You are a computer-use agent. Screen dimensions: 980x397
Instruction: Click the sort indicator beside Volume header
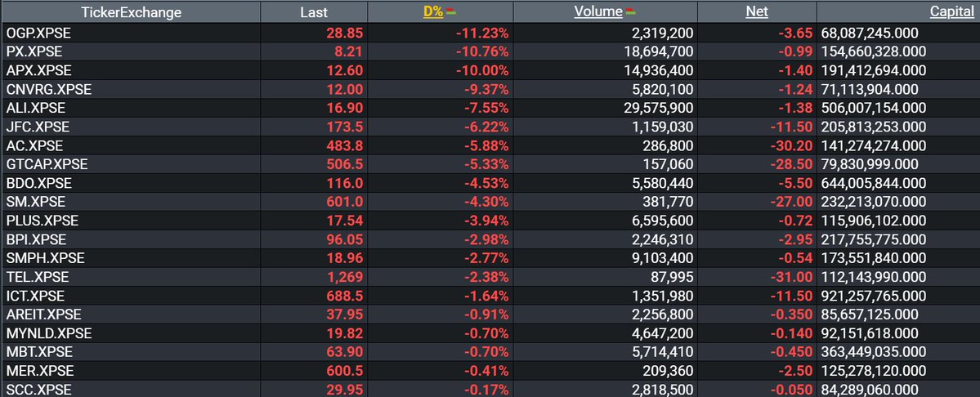[630, 12]
